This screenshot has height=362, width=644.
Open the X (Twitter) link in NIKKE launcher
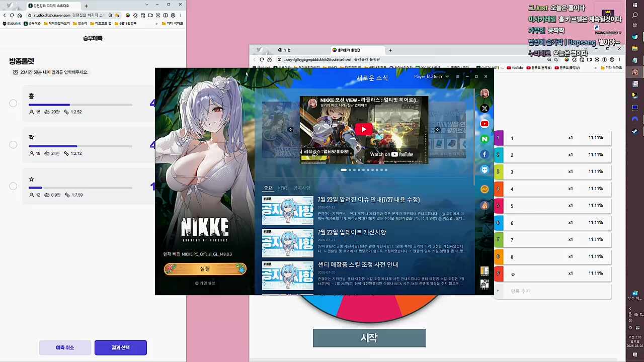[485, 109]
